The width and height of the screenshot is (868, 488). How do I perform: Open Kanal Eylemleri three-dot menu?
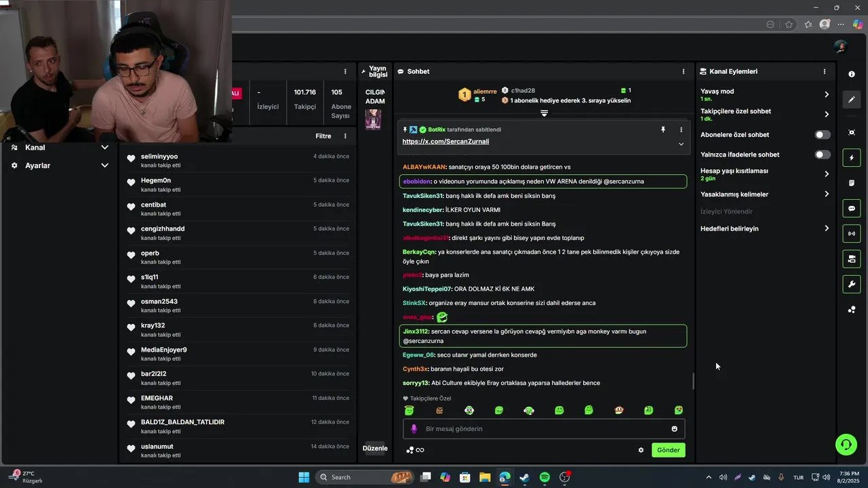(x=825, y=71)
